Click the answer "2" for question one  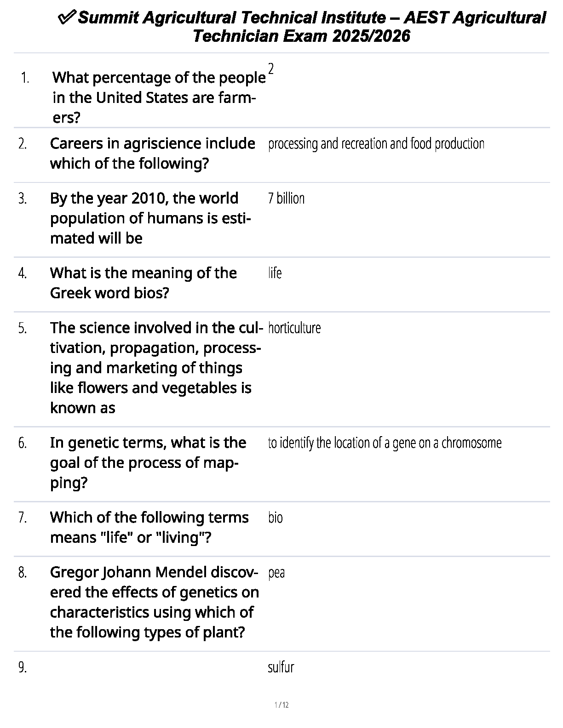click(271, 69)
